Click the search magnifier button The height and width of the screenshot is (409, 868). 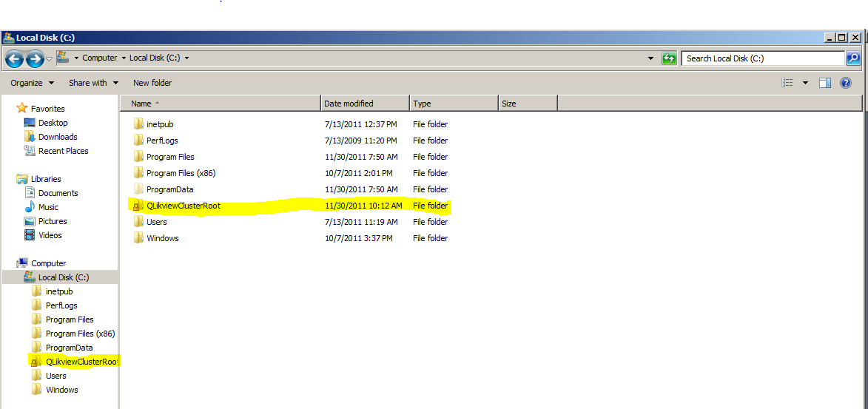[x=853, y=58]
